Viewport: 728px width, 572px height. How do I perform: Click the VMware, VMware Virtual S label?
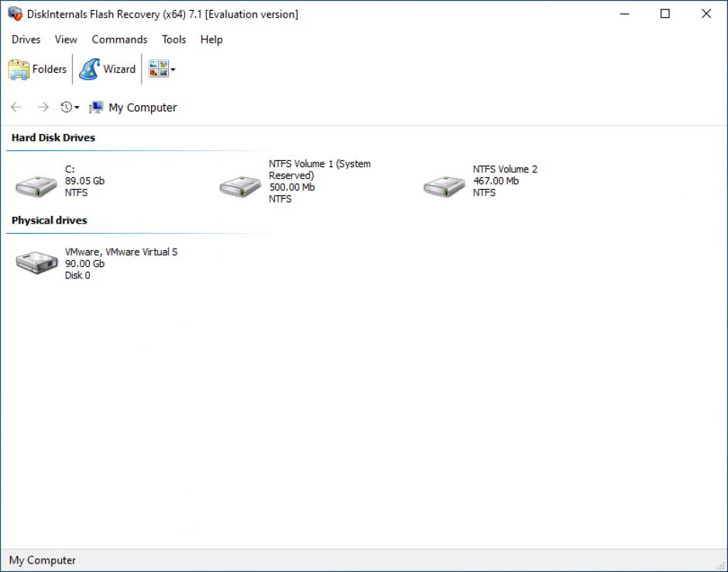coord(121,252)
